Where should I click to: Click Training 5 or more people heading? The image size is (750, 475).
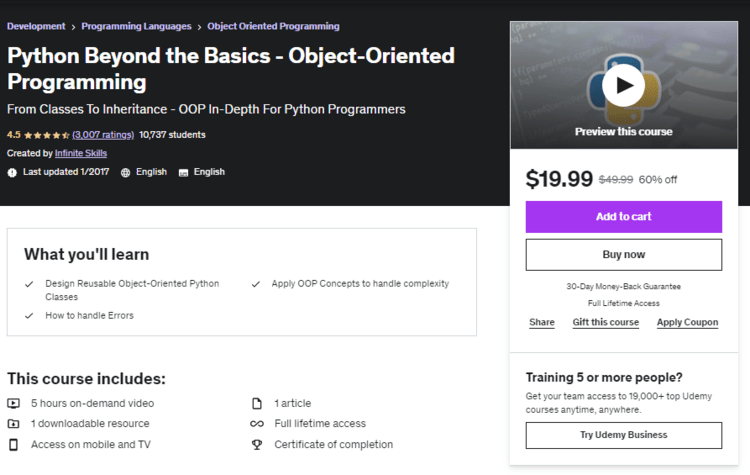(604, 377)
